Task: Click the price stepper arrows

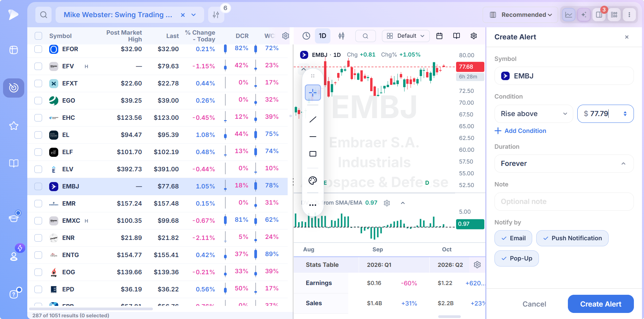Action: click(x=625, y=114)
